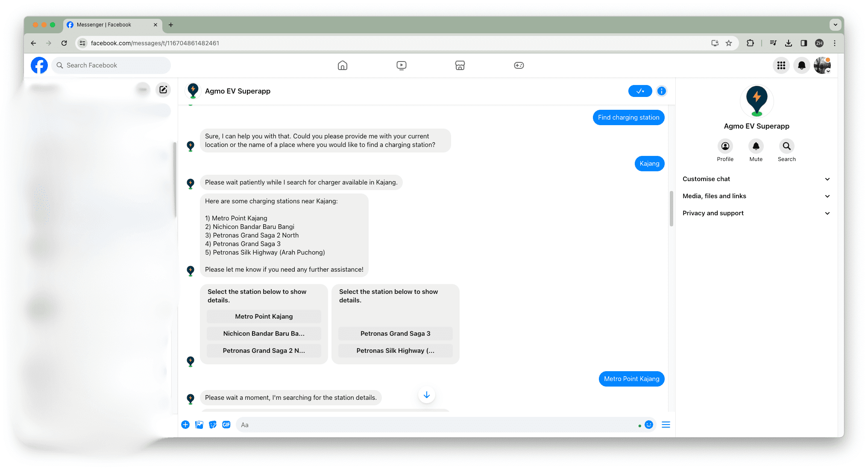Open the Facebook Video tab
The height and width of the screenshot is (469, 868).
[x=402, y=65]
